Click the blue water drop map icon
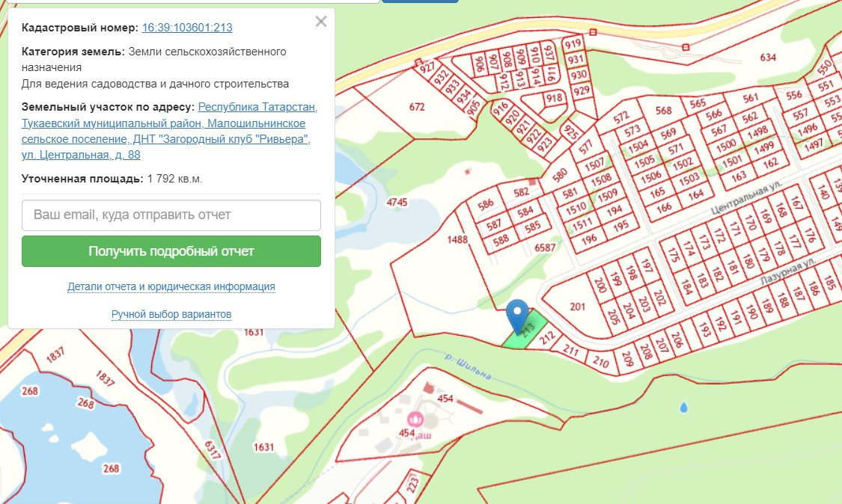Viewport: 842px width, 504px height. 683,407
